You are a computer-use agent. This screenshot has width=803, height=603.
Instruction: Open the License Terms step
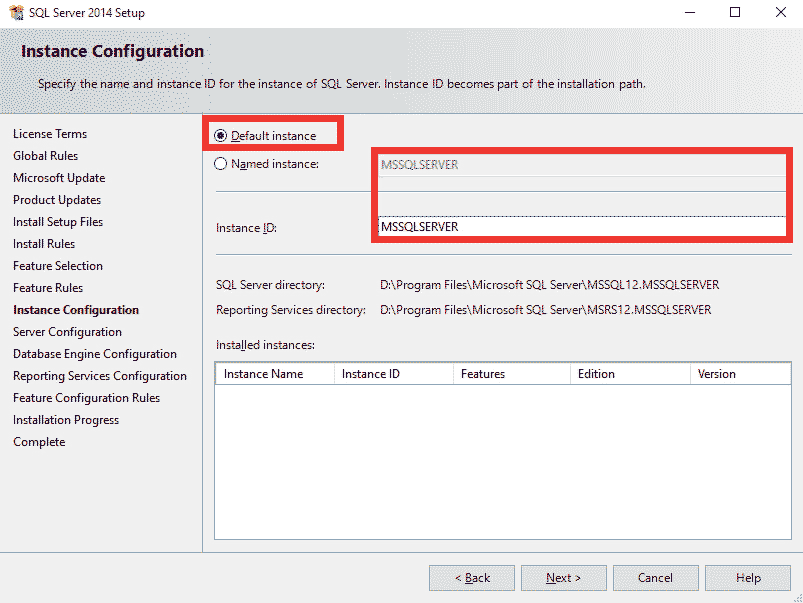[50, 133]
